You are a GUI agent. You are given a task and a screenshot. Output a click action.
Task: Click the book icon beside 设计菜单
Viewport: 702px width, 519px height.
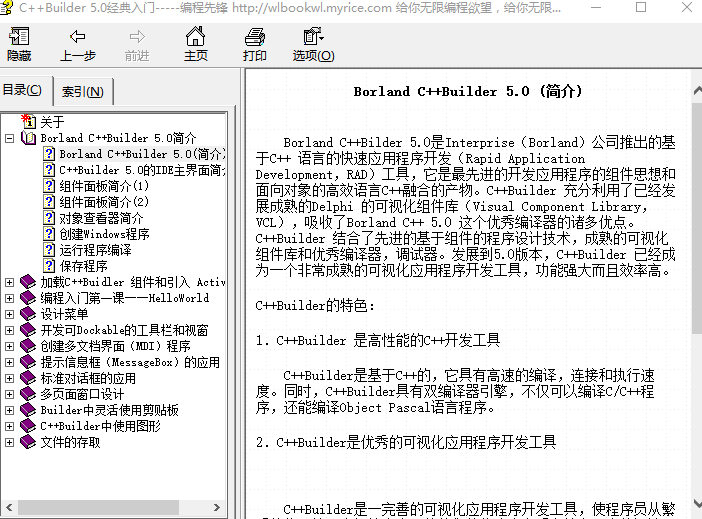click(28, 314)
